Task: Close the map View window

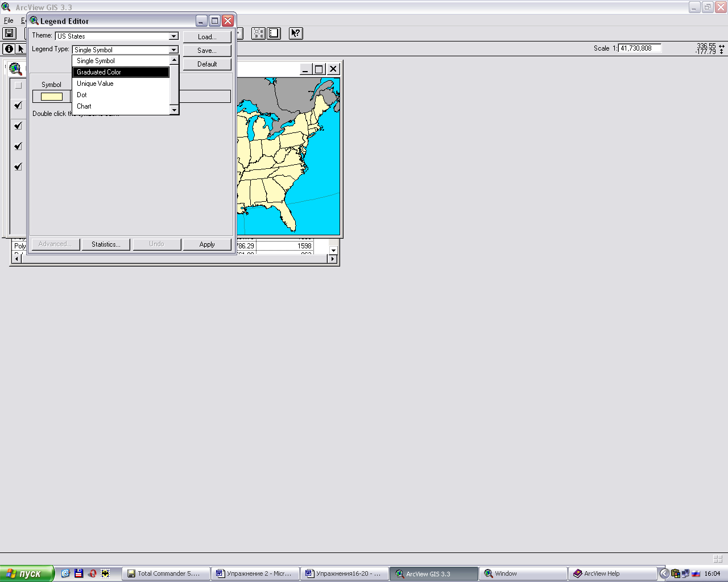Action: (333, 69)
